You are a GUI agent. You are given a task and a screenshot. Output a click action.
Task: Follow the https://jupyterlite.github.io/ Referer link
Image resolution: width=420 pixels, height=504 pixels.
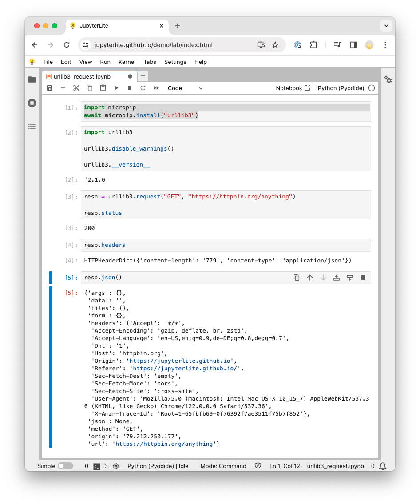pos(185,369)
